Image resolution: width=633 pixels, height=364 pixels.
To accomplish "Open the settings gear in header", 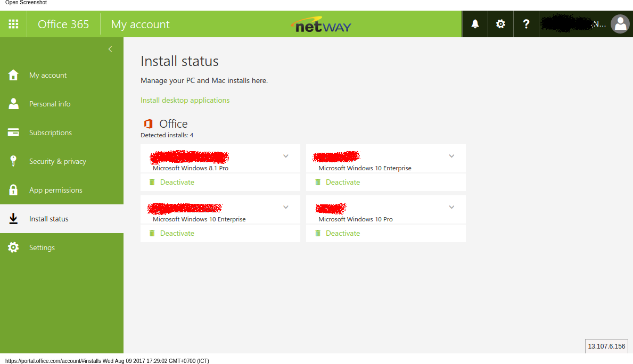I will (500, 24).
